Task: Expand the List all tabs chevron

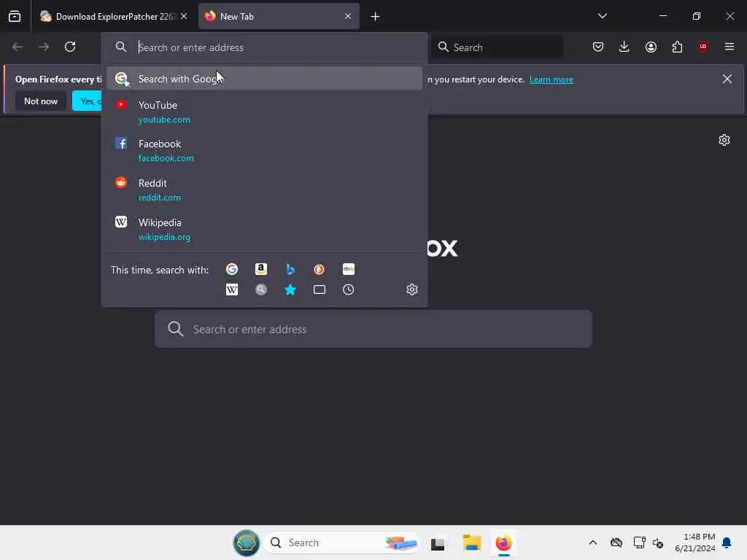Action: [x=602, y=16]
